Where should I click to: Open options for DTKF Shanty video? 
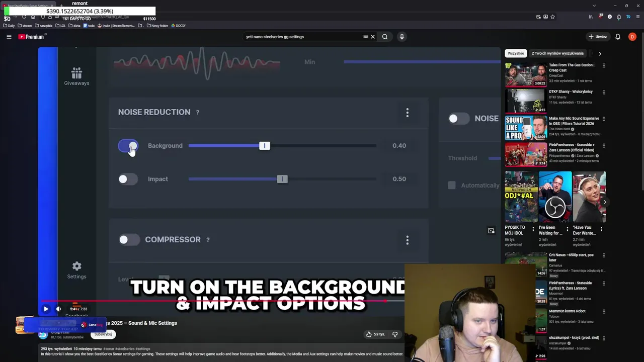604,92
